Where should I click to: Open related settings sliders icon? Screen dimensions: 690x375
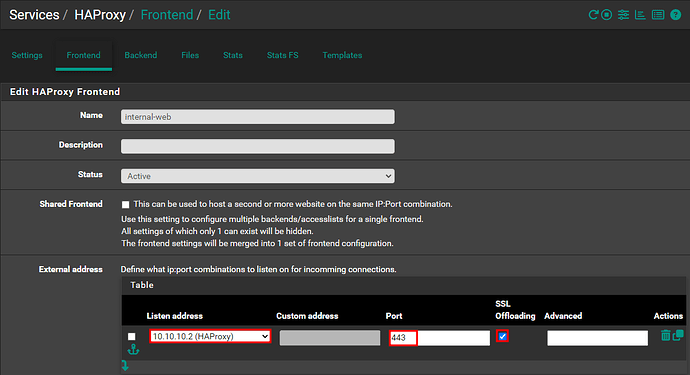click(623, 15)
